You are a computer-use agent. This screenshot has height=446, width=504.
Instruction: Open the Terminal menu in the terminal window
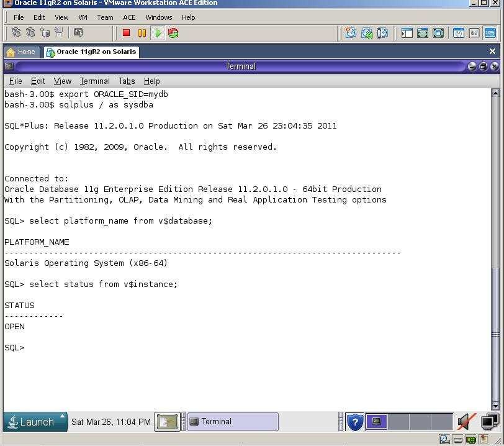coord(94,81)
